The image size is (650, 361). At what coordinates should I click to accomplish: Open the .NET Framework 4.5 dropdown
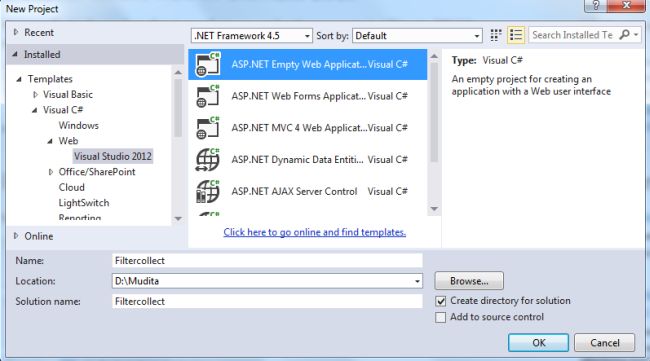tap(252, 36)
